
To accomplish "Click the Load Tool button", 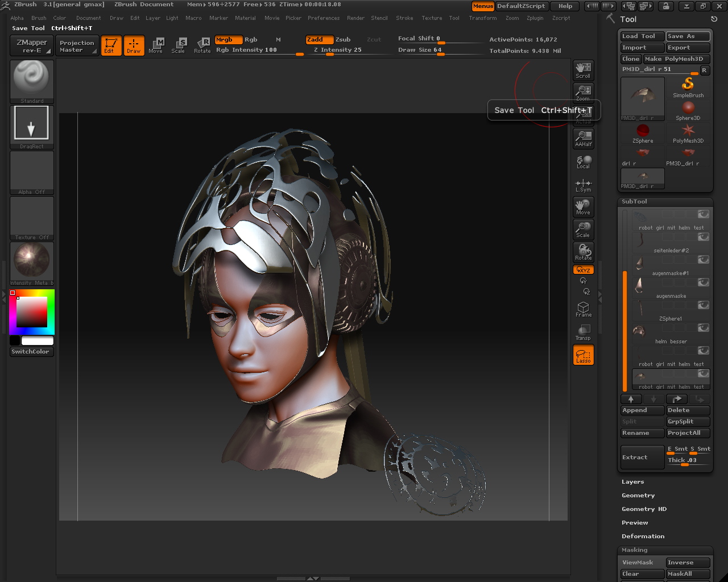I will (x=643, y=36).
